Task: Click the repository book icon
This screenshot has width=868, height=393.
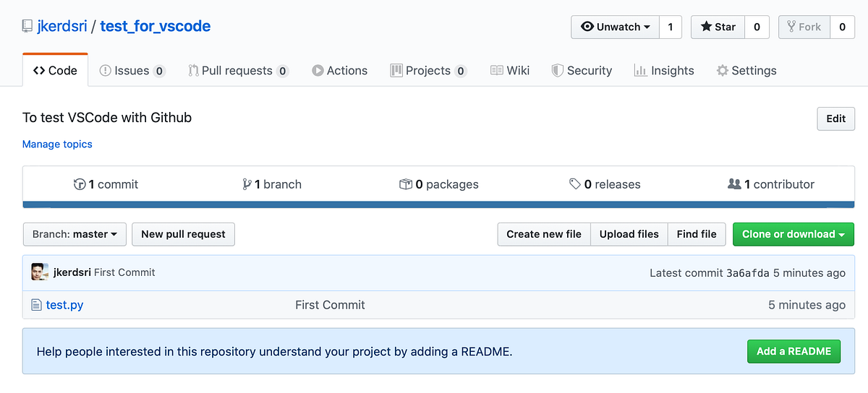Action: (27, 27)
